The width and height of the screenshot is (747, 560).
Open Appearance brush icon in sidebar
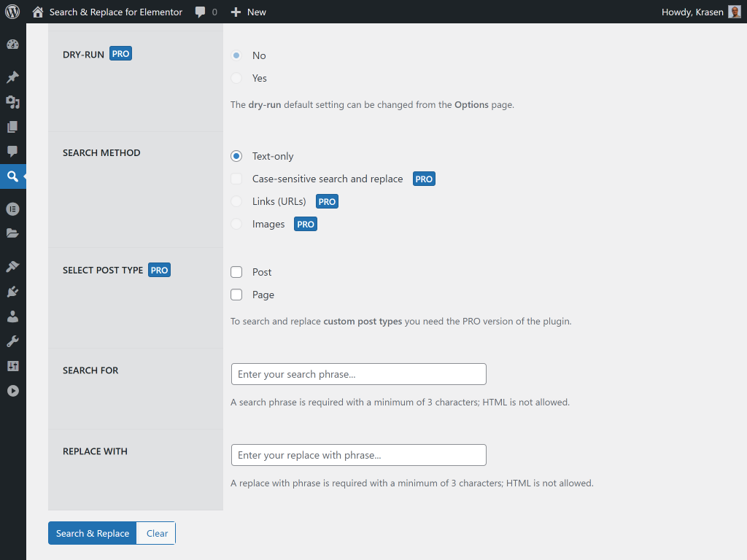coord(13,266)
